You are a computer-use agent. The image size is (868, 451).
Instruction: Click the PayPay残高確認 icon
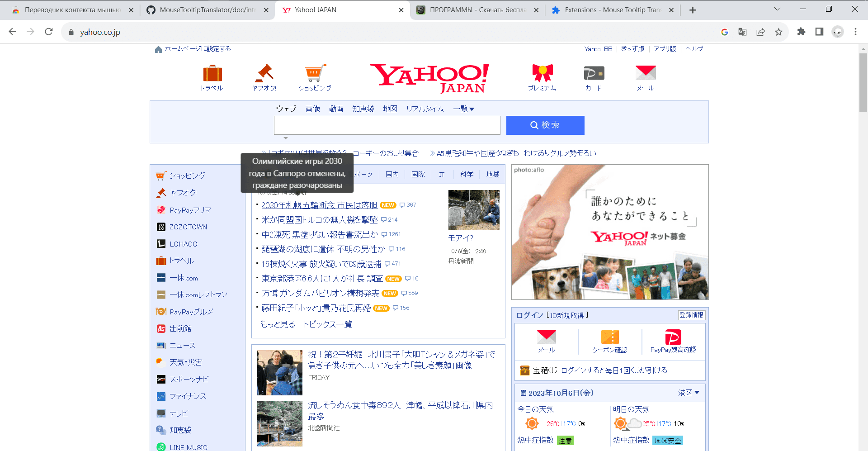[673, 337]
